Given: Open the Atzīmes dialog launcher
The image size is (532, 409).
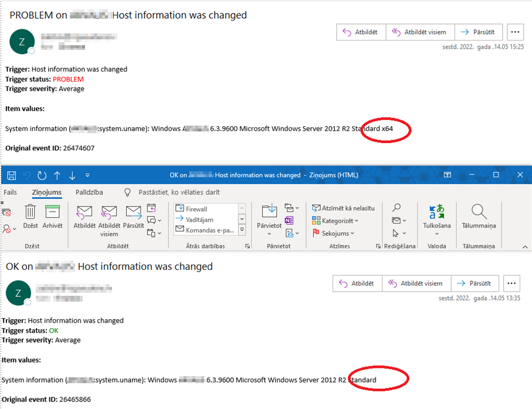Looking at the screenshot, I should (378, 246).
